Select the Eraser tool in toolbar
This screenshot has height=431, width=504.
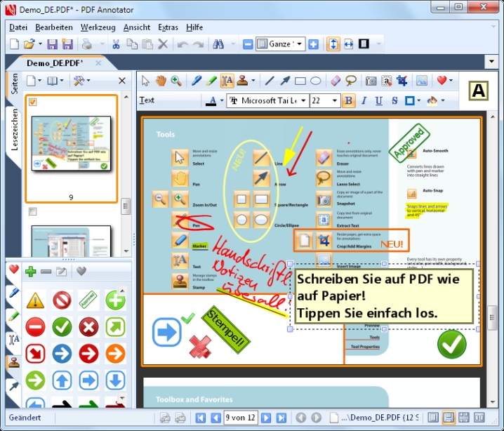[x=335, y=81]
